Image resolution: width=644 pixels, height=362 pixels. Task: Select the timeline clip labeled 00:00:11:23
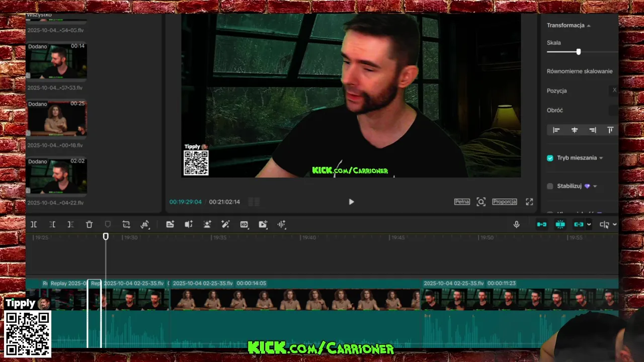coord(520,313)
